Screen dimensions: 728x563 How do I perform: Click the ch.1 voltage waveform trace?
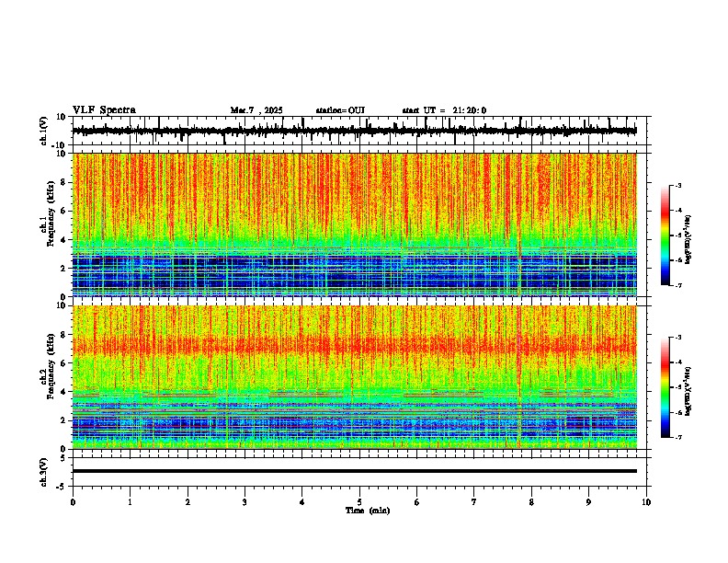[x=354, y=131]
